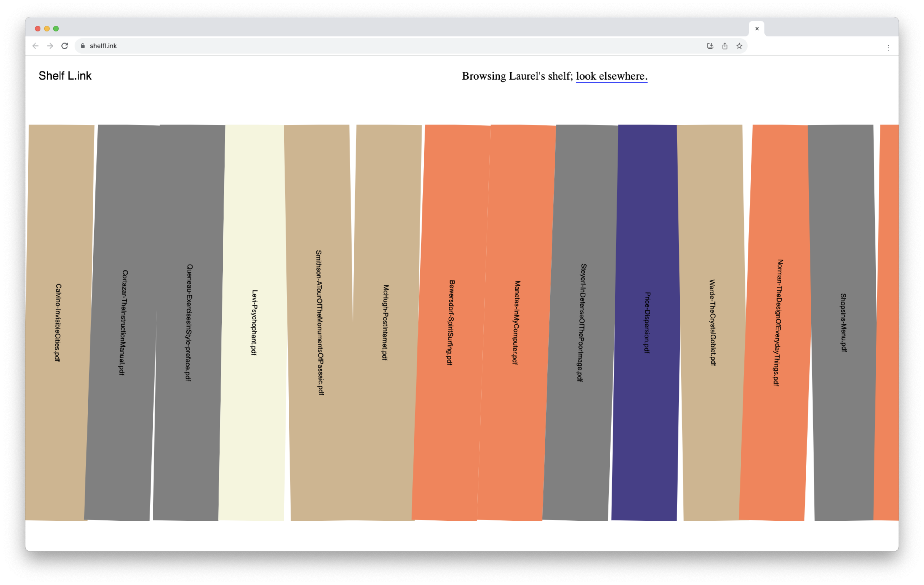Open Bewersdorf-SpiritSurfing.pdf on the shelf
The height and width of the screenshot is (585, 924).
tap(450, 322)
